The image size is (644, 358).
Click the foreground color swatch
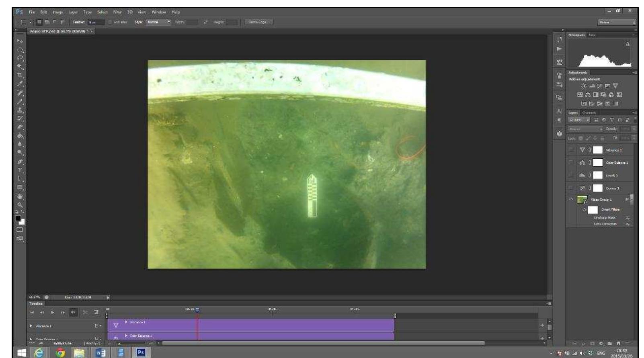point(18,219)
